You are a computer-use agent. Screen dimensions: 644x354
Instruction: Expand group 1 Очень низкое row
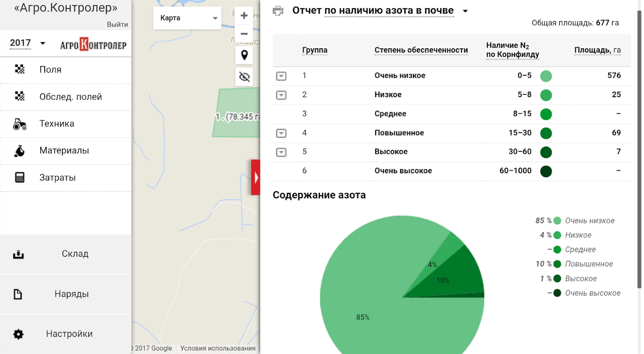pyautogui.click(x=281, y=76)
